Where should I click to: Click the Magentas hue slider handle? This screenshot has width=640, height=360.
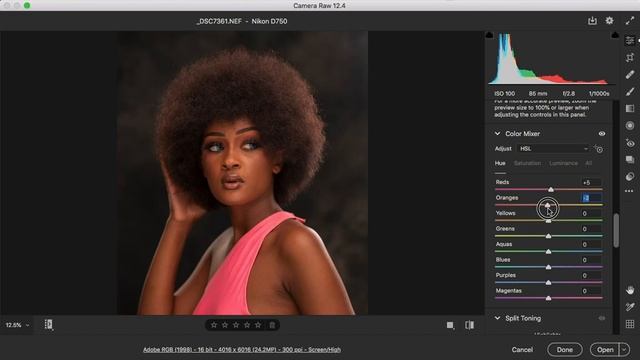click(549, 298)
